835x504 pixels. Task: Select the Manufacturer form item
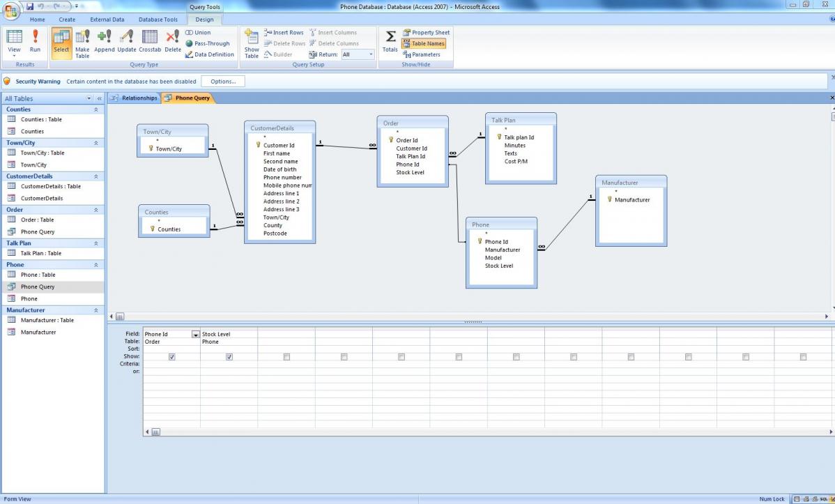click(x=53, y=333)
